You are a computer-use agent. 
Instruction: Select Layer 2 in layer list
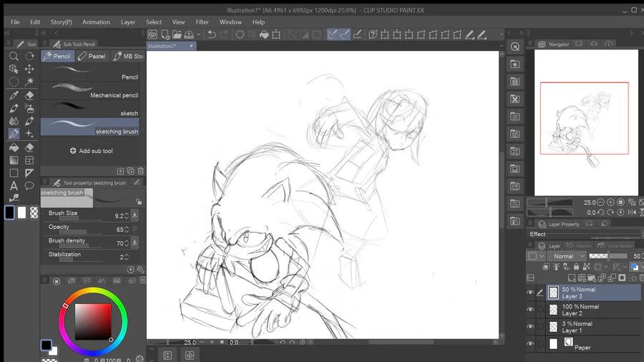[x=593, y=310]
